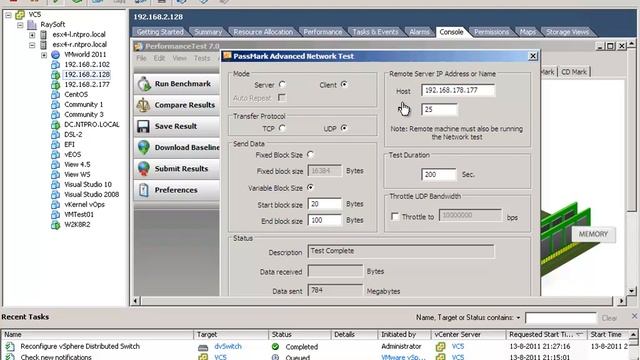
Task: Click the EFI virtual machine icon
Action: pos(56,144)
